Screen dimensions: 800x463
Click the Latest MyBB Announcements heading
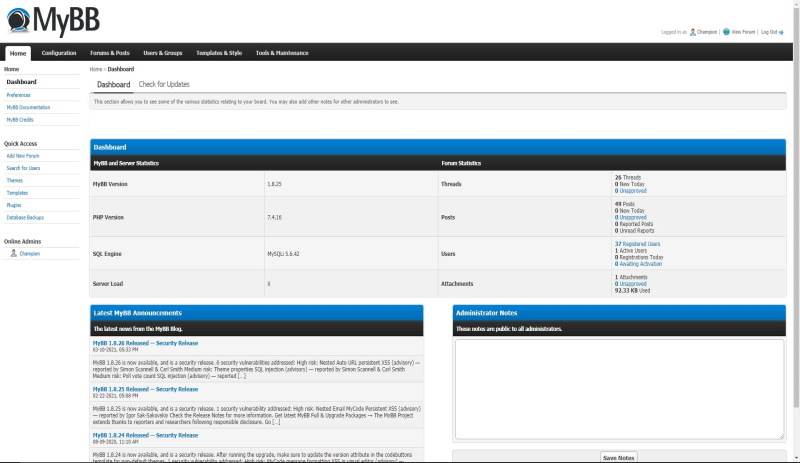pos(138,313)
